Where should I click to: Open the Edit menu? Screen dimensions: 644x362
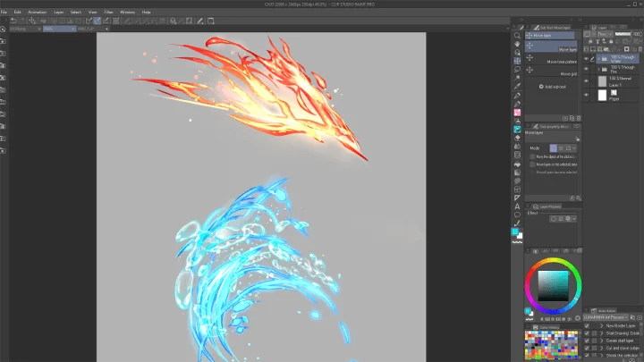pyautogui.click(x=17, y=13)
